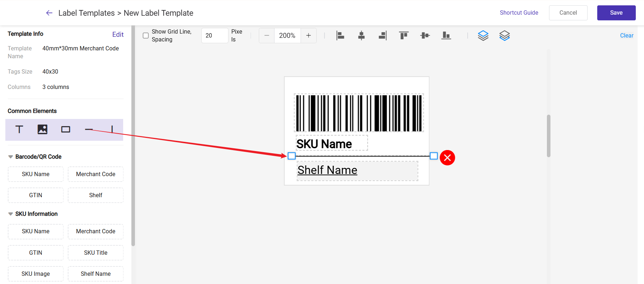Align selected elements to the left

click(340, 35)
